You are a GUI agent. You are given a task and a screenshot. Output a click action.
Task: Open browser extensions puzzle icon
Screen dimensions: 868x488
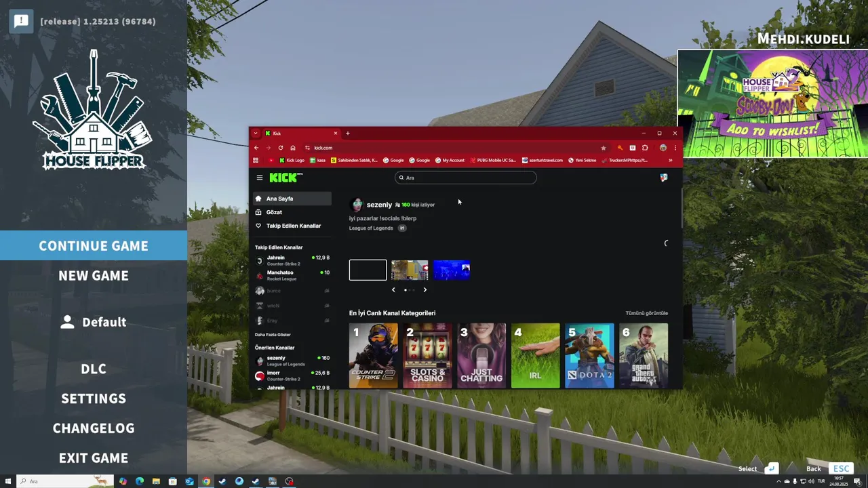click(645, 148)
